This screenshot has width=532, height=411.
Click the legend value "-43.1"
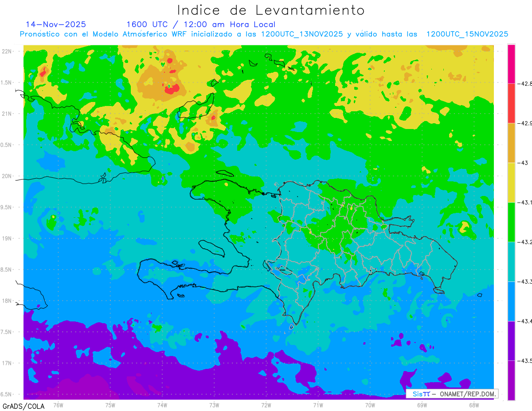coord(525,202)
